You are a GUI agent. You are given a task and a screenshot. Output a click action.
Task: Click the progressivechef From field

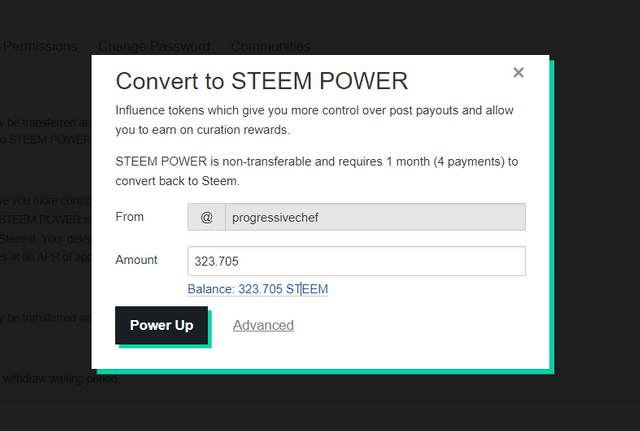pos(375,217)
